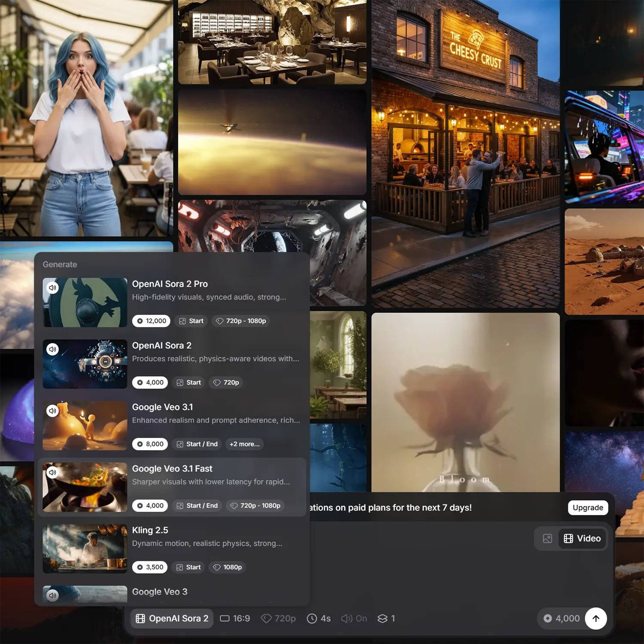Switch to image mode icon beside Video

tap(547, 538)
